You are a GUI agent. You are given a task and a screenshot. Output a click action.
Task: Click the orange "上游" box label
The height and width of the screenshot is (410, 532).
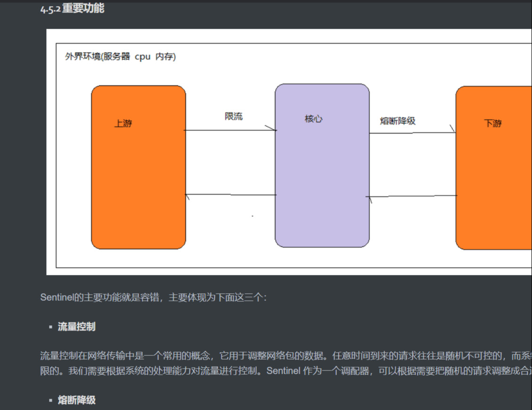(x=123, y=123)
